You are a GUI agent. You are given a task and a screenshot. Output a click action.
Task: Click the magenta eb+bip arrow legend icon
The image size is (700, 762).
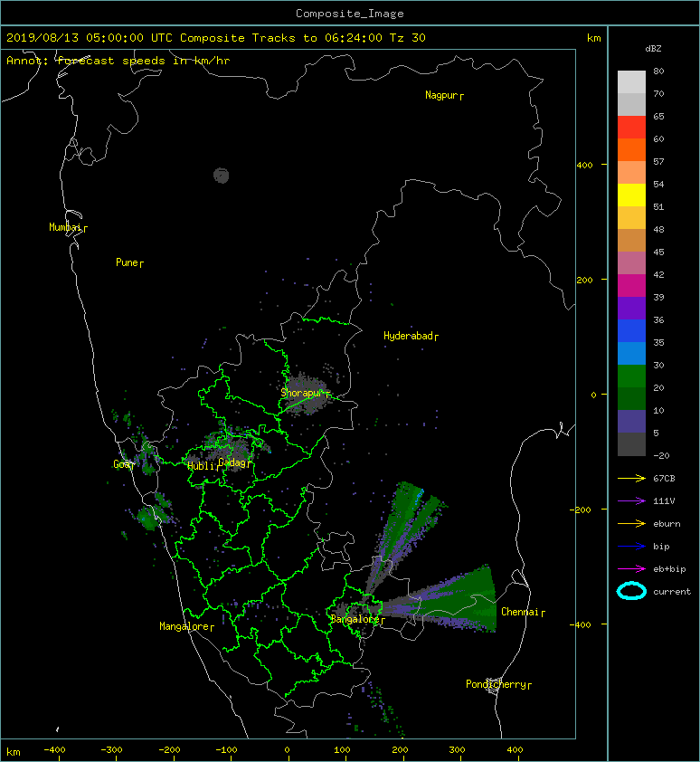(x=631, y=568)
